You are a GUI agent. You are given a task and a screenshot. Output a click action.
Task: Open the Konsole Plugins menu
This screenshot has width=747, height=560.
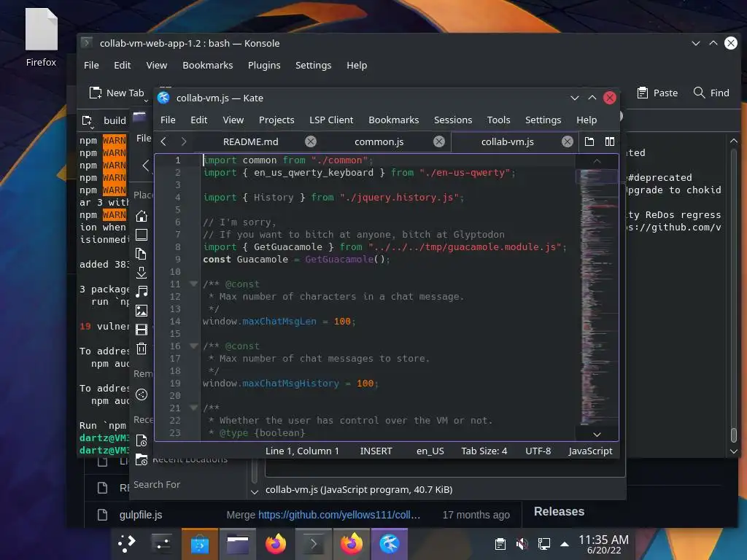click(x=264, y=65)
